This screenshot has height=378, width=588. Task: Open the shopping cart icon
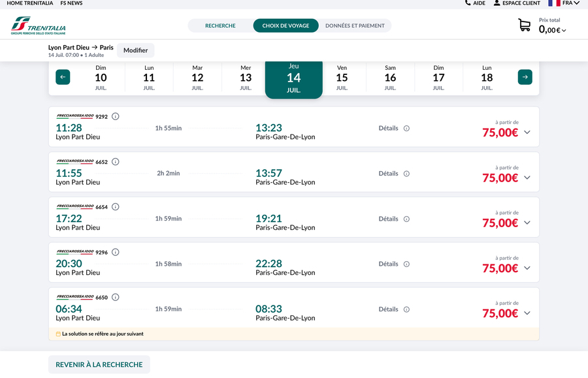point(524,25)
